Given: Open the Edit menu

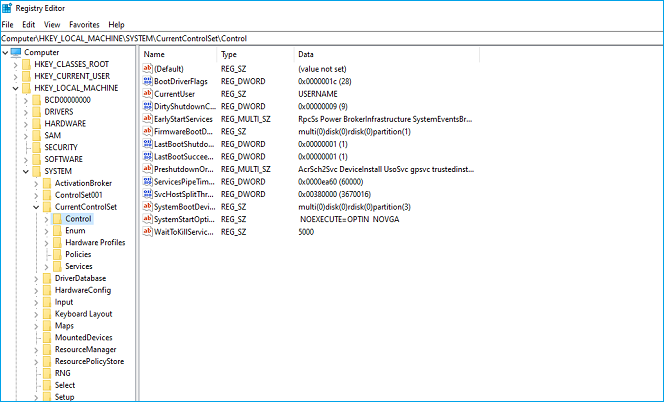Looking at the screenshot, I should pos(28,24).
